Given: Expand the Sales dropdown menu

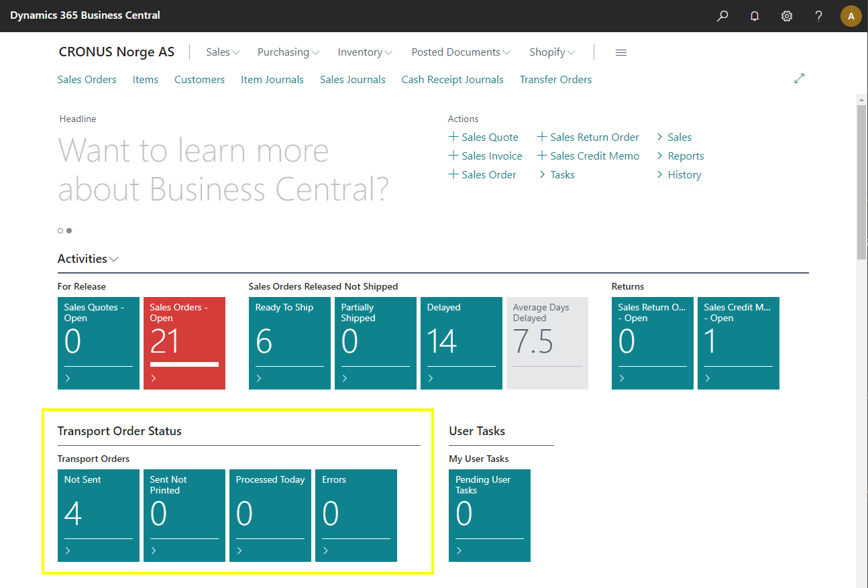Looking at the screenshot, I should 223,52.
